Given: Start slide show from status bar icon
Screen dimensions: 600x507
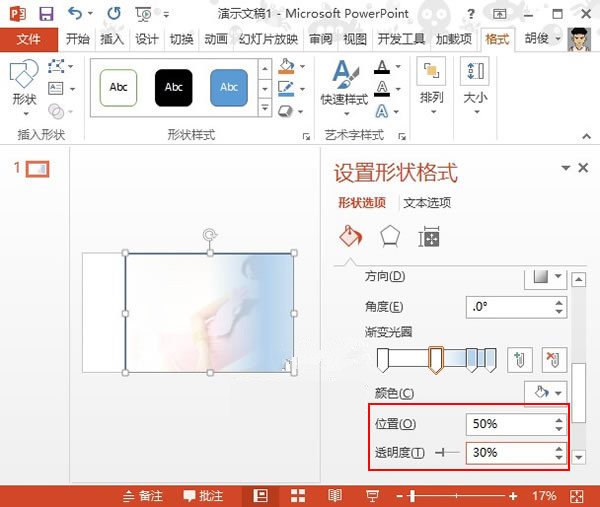Looking at the screenshot, I should point(370,495).
